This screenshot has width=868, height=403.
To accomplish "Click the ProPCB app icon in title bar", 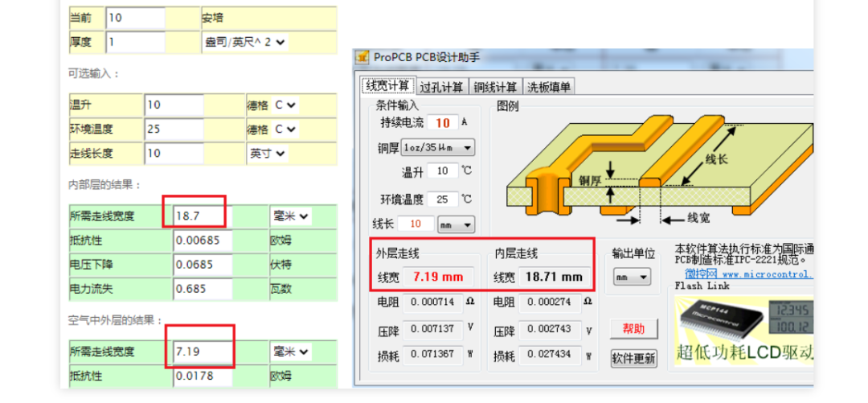I will 362,57.
